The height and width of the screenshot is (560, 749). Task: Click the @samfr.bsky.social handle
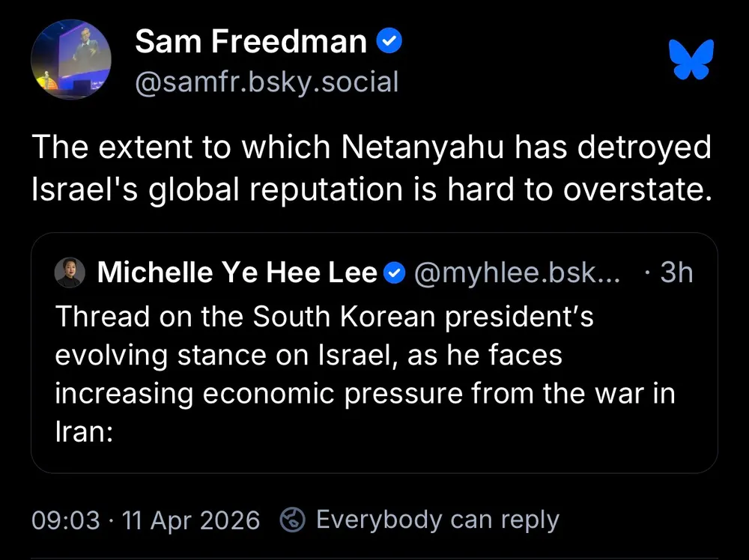point(266,82)
